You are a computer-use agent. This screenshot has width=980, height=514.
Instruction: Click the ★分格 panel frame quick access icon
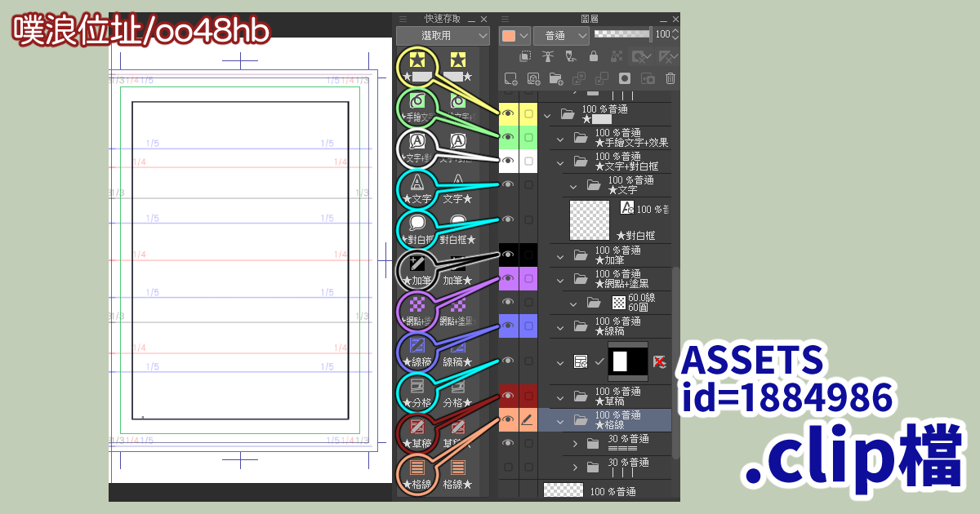(x=417, y=388)
